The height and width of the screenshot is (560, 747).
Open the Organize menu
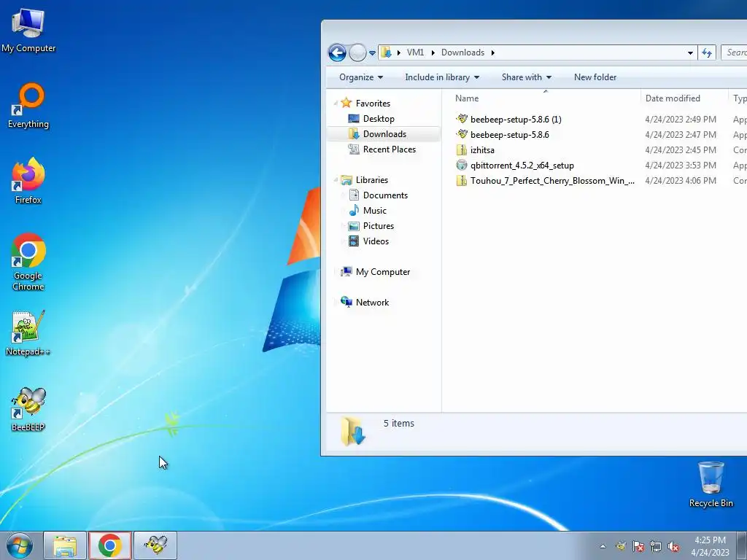360,77
